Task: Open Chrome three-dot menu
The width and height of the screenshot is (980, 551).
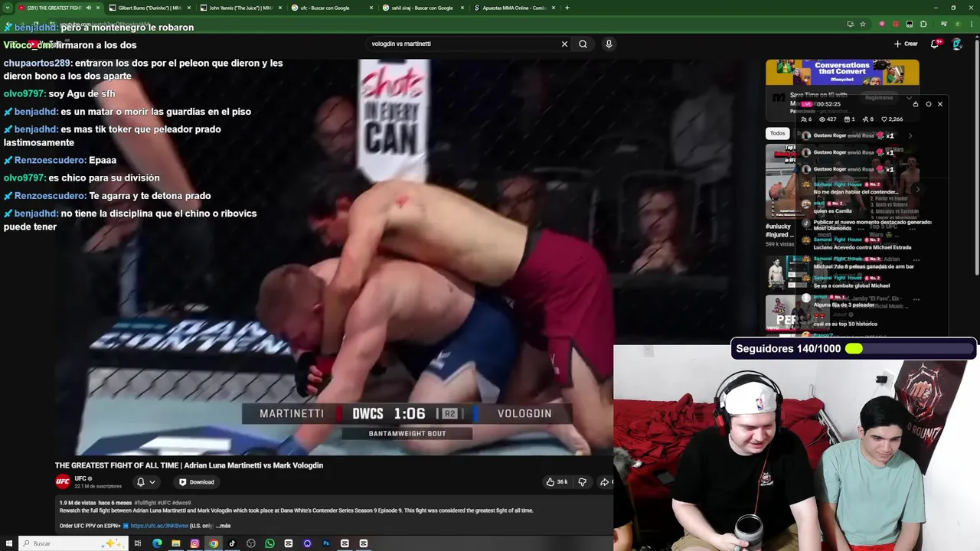Action: tap(971, 24)
